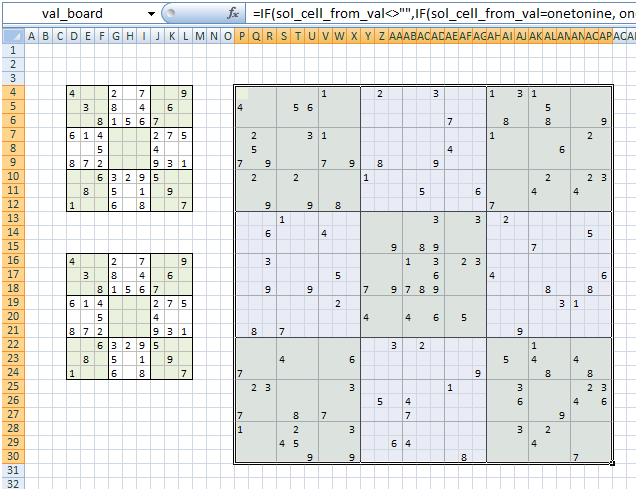Select cell L24 containing 7
The width and height of the screenshot is (638, 491).
(x=186, y=373)
